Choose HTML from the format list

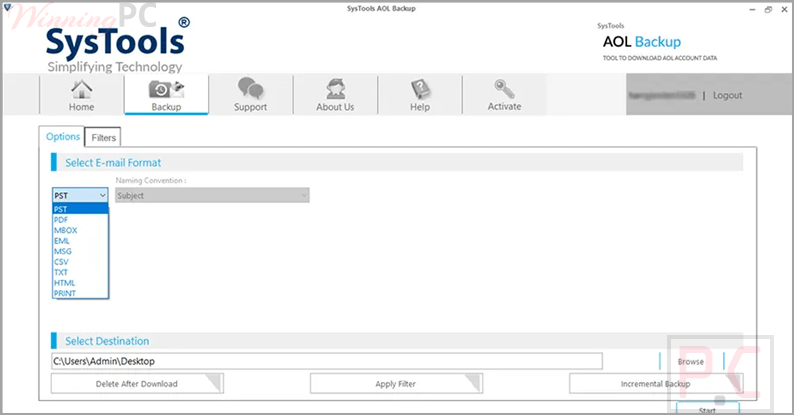click(81, 283)
